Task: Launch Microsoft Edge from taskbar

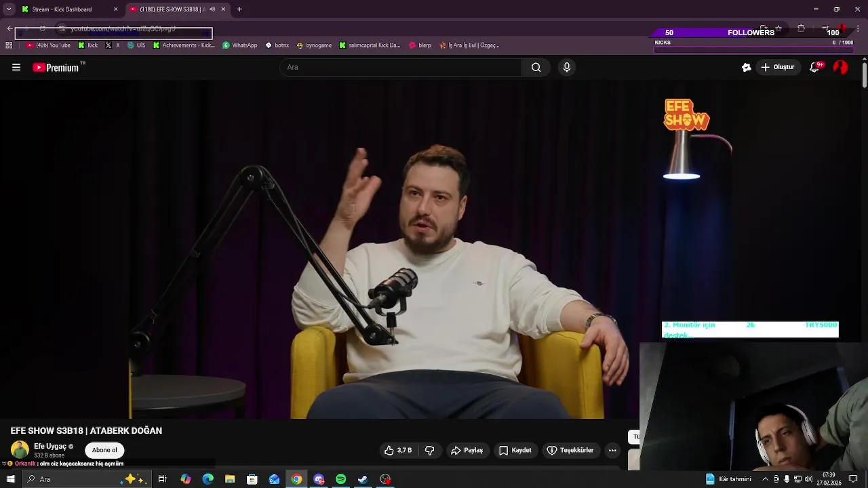Action: (208, 479)
